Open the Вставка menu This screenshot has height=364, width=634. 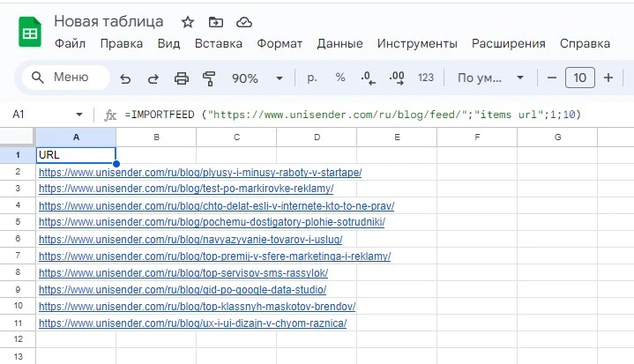click(x=219, y=44)
